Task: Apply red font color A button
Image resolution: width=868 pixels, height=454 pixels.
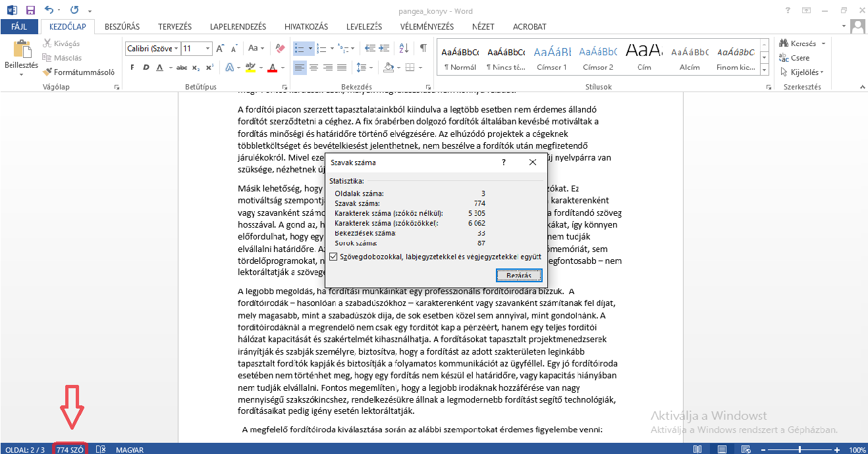Action: click(273, 68)
